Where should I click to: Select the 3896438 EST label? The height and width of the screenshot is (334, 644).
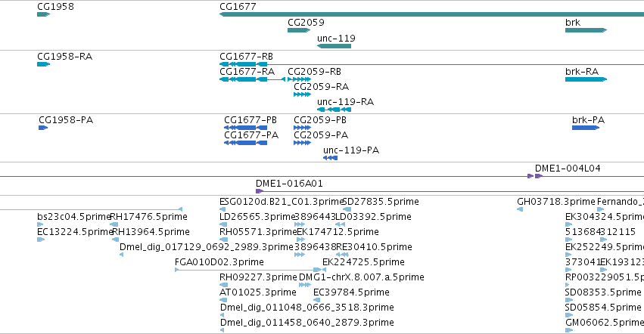click(315, 247)
